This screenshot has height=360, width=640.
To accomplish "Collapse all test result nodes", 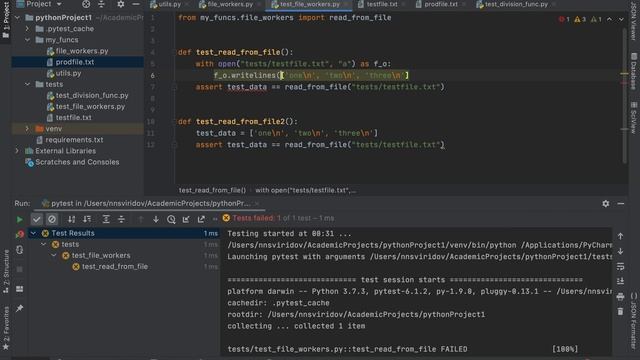I will pos(121,219).
